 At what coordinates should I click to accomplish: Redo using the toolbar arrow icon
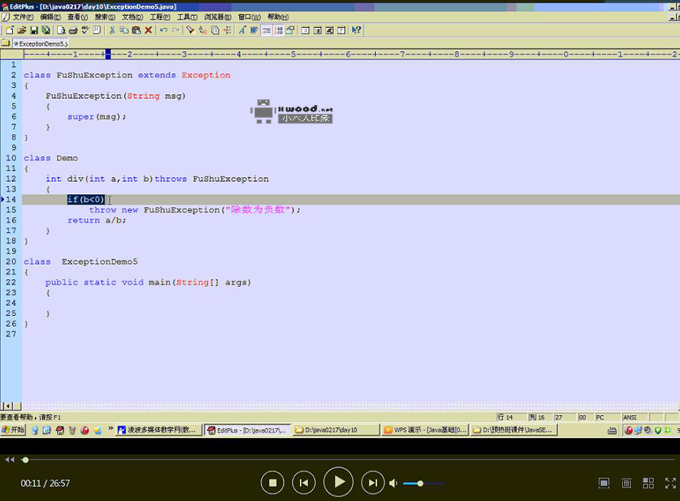(x=176, y=30)
